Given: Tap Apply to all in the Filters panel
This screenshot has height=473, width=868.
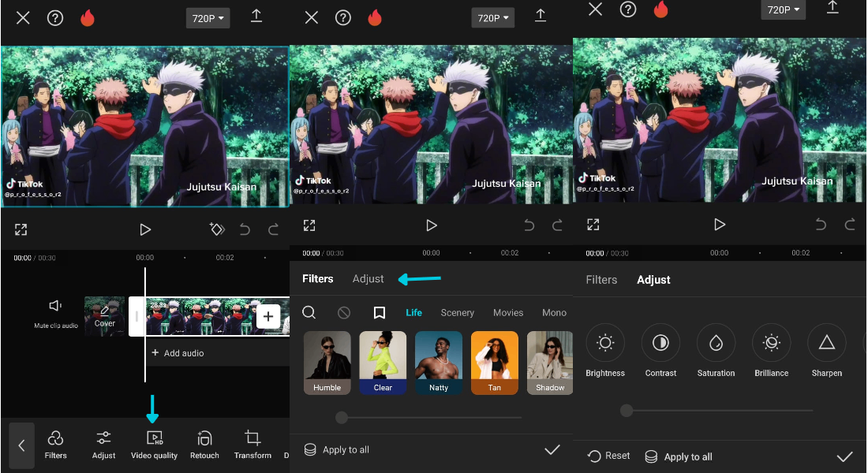Looking at the screenshot, I should click(337, 450).
